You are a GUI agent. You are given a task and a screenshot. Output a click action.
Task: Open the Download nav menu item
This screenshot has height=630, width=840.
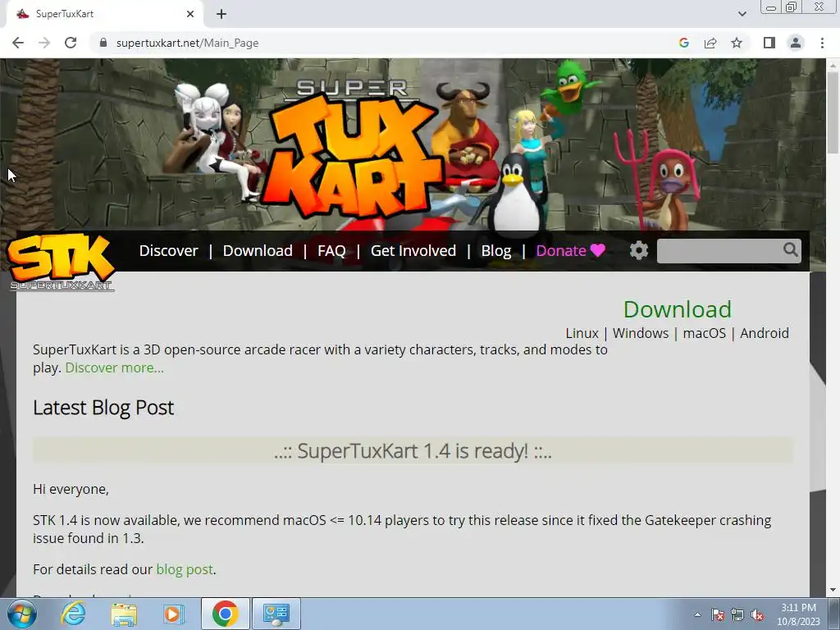click(258, 251)
